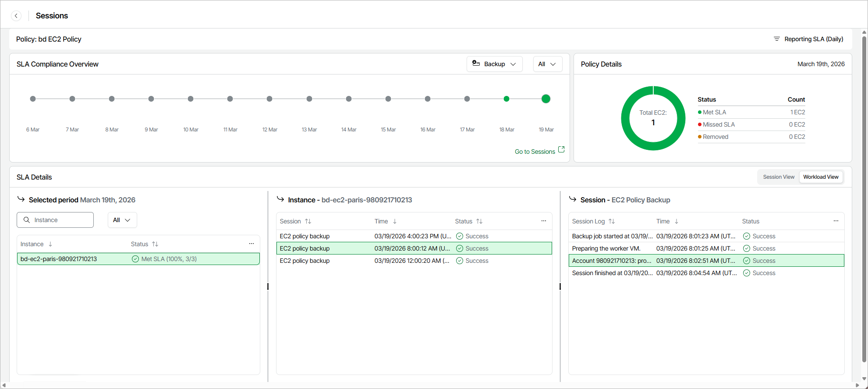The width and height of the screenshot is (868, 389).
Task: Sort the Instance column by name
Action: pyautogui.click(x=50, y=244)
